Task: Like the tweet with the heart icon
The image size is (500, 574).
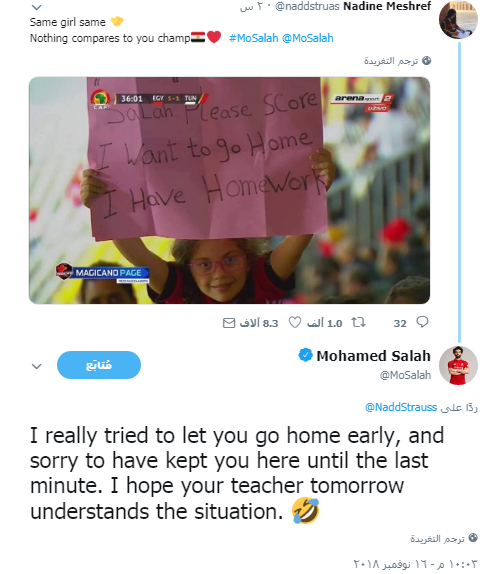Action: [x=295, y=323]
